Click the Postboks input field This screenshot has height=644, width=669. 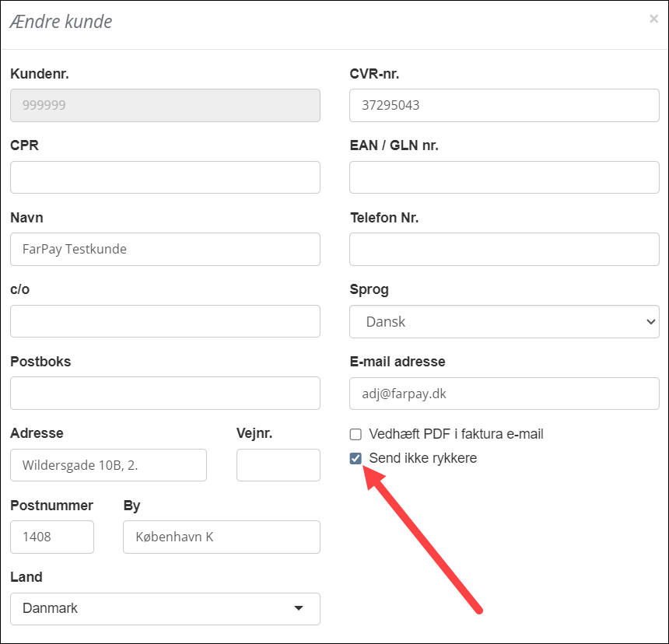(x=165, y=394)
